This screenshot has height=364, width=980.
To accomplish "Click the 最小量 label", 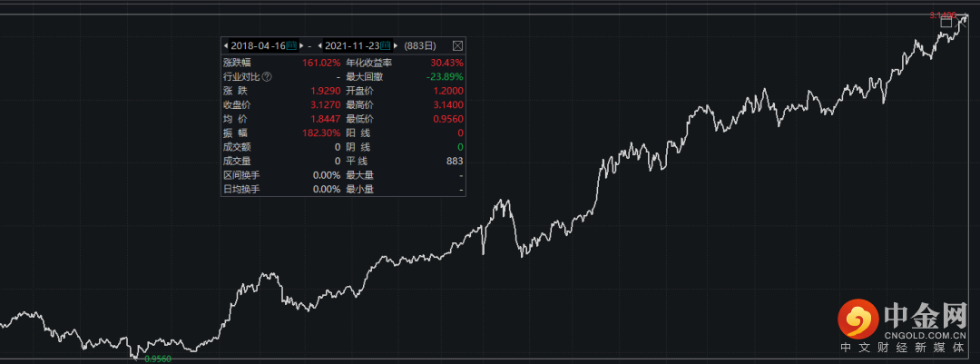I will [360, 189].
